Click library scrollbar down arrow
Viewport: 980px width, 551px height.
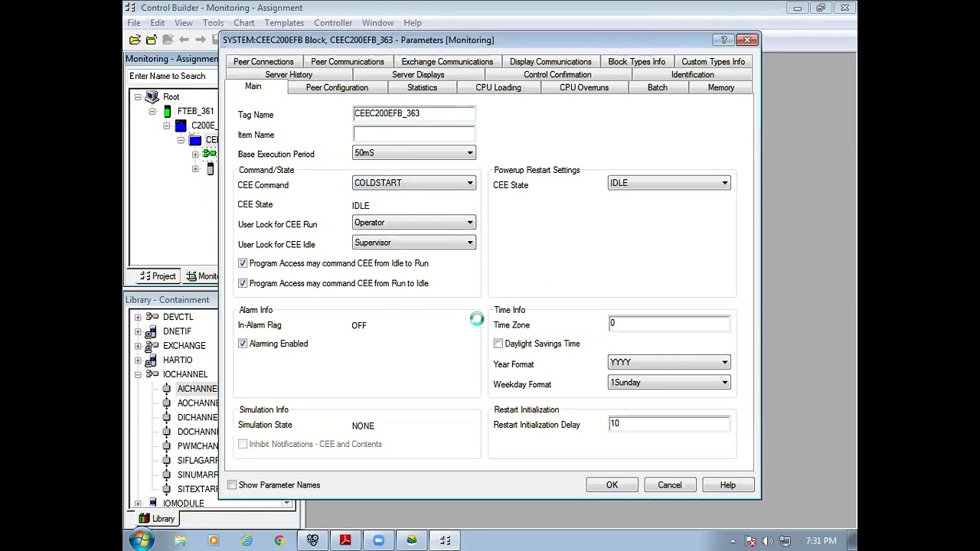point(287,503)
